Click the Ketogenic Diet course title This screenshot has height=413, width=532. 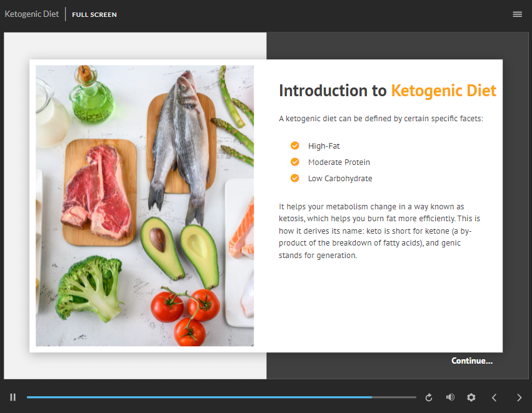[31, 14]
